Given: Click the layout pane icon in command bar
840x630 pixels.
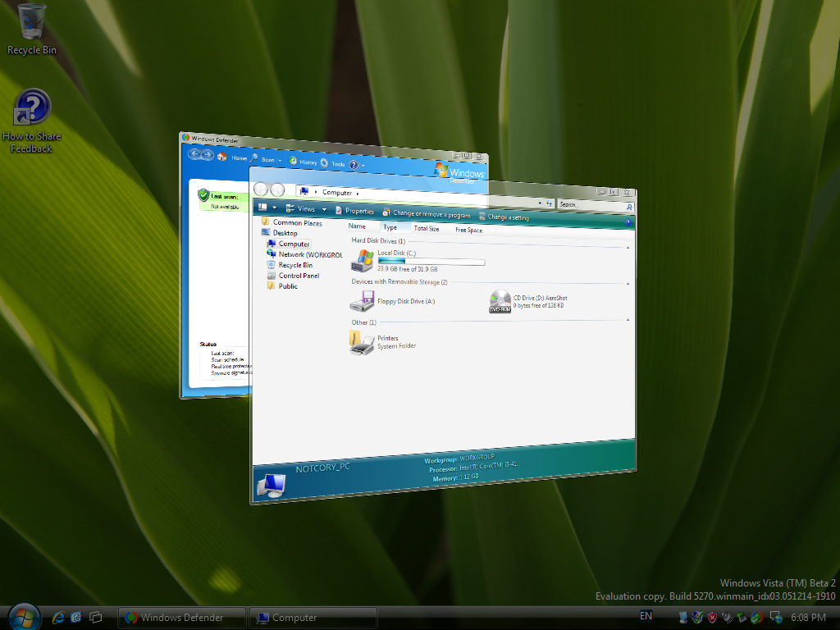Looking at the screenshot, I should point(262,206).
